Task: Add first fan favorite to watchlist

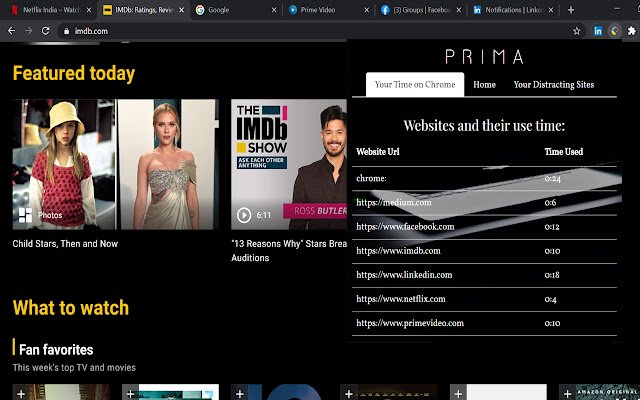Action: point(21,393)
